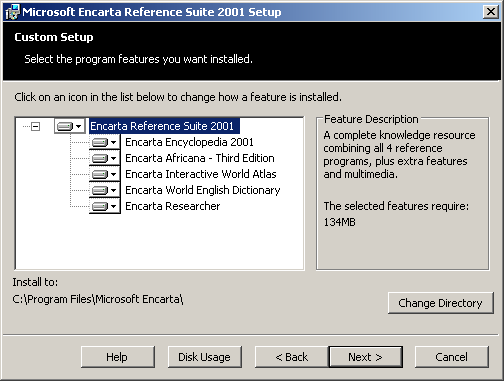Click the drive icon beside Encarta World English Dictionary
This screenshot has height=381, width=504.
(100, 190)
